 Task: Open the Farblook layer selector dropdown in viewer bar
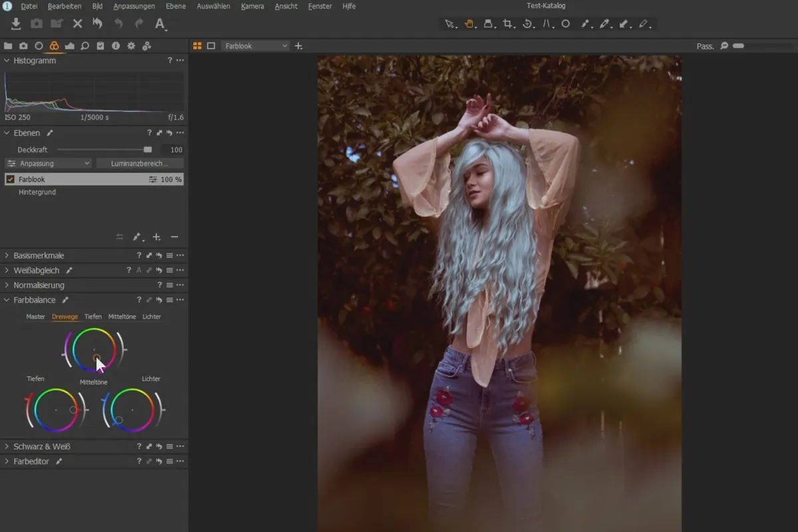click(255, 46)
